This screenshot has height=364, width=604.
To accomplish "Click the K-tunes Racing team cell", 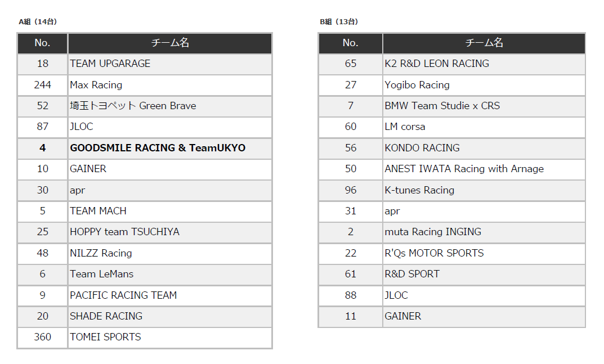I will pos(419,190).
